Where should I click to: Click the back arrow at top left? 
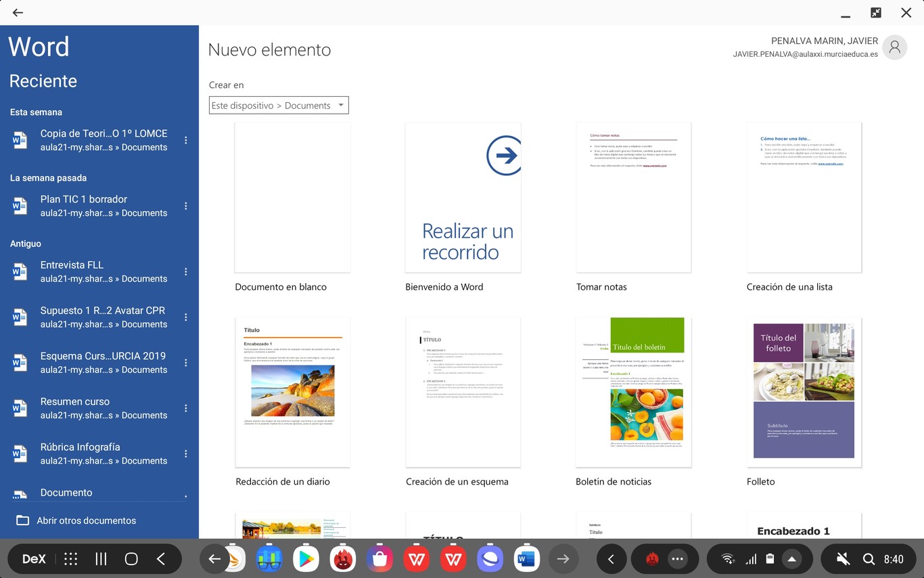[18, 12]
